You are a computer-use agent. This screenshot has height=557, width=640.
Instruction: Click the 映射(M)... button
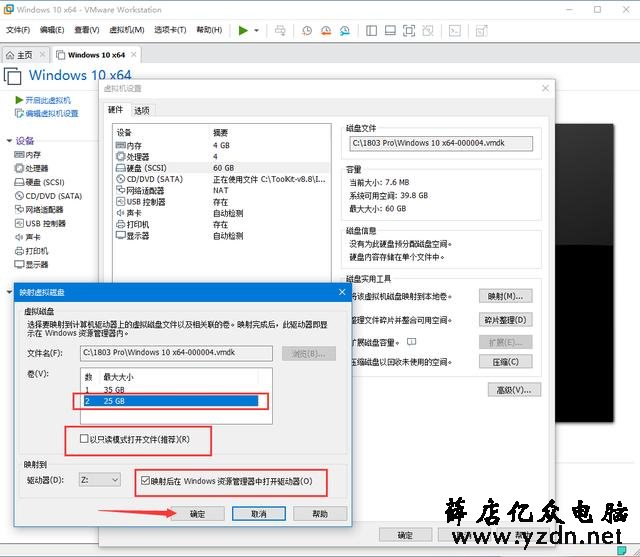click(505, 296)
